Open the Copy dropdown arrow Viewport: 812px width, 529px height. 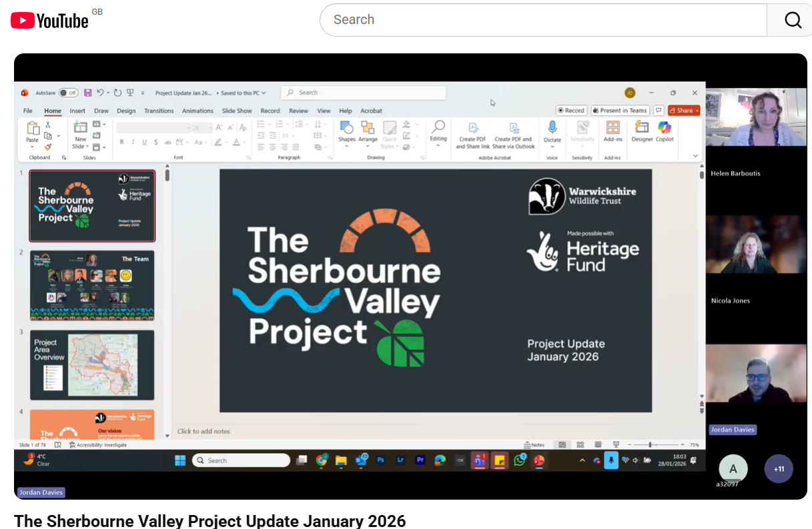(x=59, y=135)
